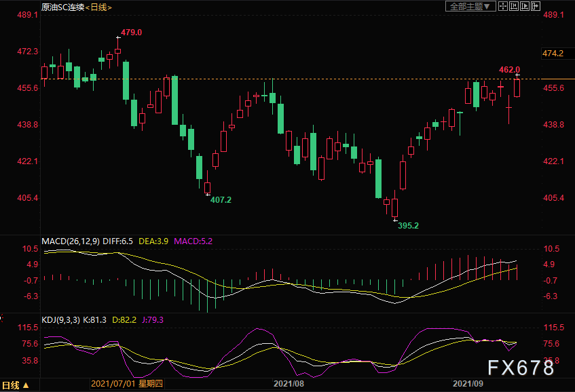This screenshot has width=575, height=392.
Task: Click the 479.0 high price marker
Action: (130, 32)
